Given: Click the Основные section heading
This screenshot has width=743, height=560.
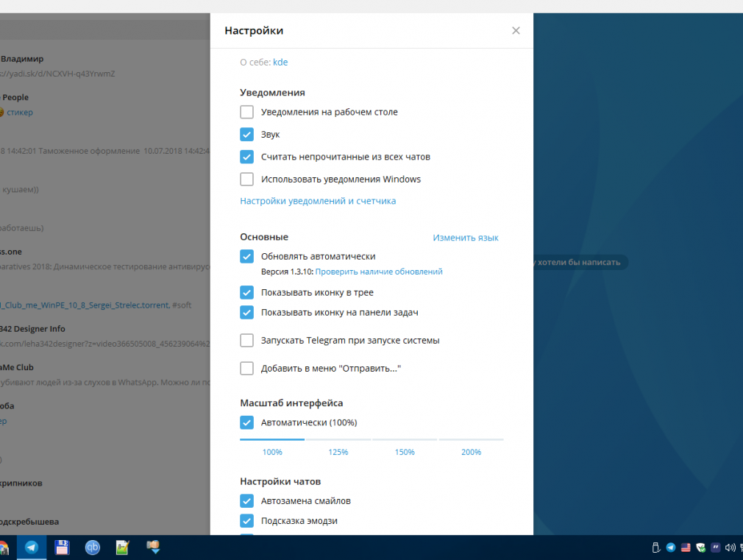Looking at the screenshot, I should 264,237.
